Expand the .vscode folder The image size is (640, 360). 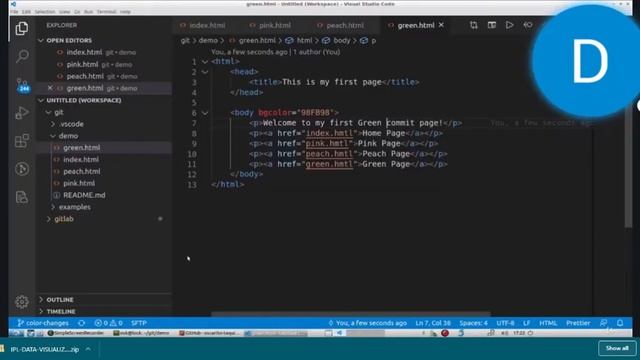click(53, 124)
